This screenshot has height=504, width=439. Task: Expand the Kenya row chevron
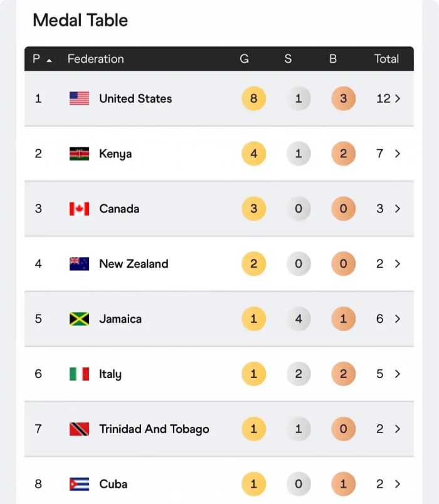point(398,154)
